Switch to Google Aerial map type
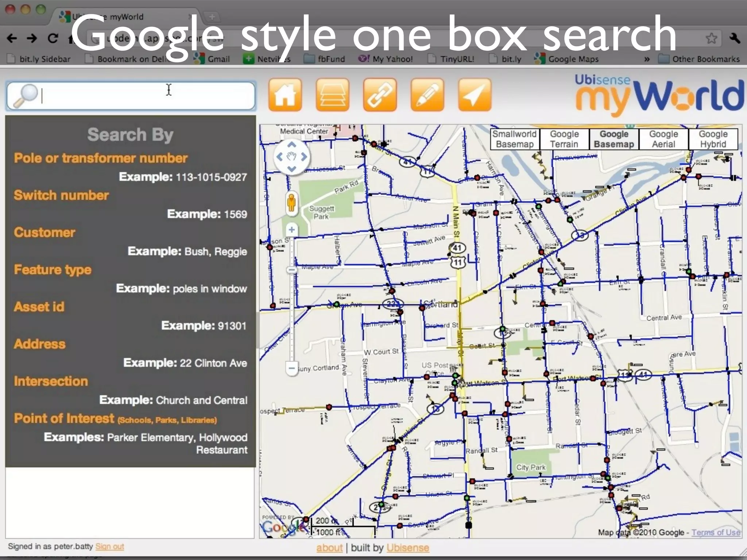 pos(663,139)
